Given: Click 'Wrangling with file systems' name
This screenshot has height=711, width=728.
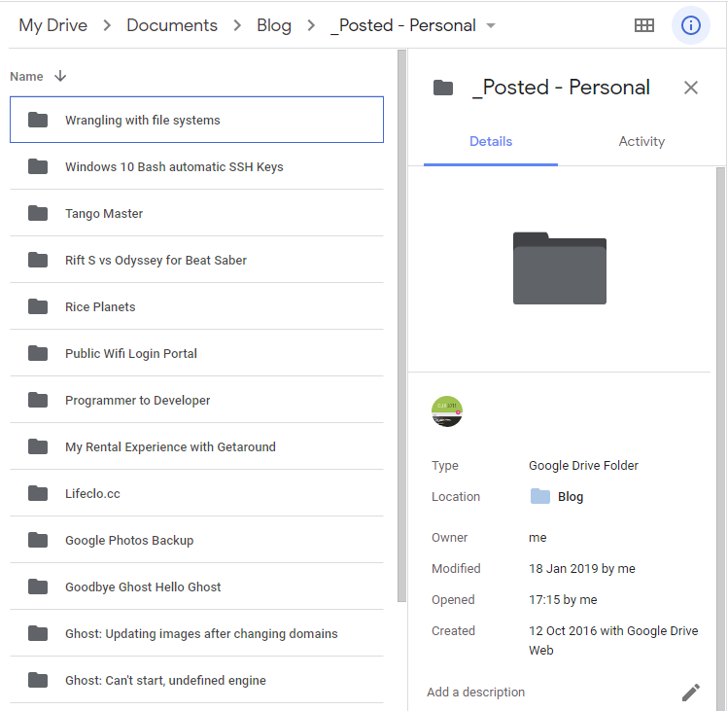Looking at the screenshot, I should click(143, 120).
